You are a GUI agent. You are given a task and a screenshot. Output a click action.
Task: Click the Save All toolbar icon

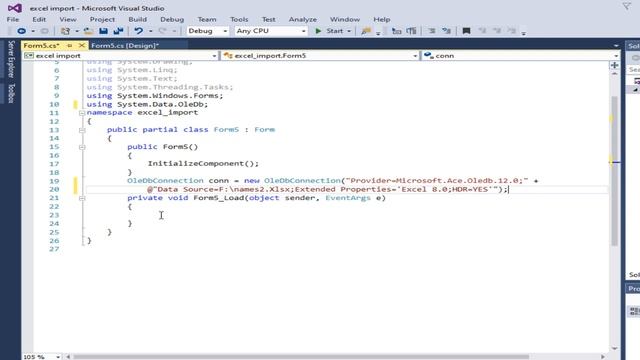pos(118,31)
